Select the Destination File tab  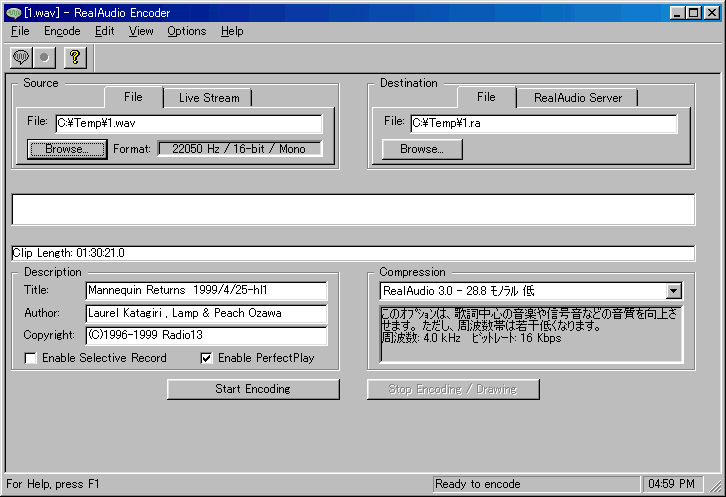[486, 97]
